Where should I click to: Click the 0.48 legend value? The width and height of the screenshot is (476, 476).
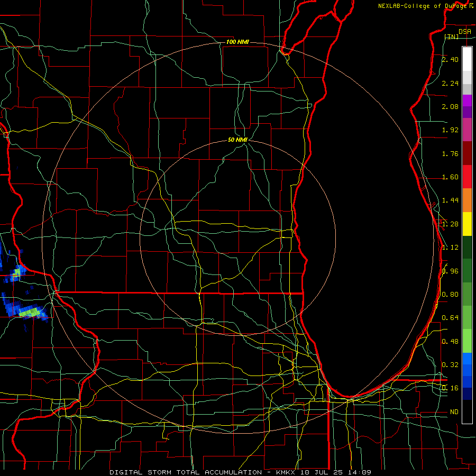tap(450, 342)
